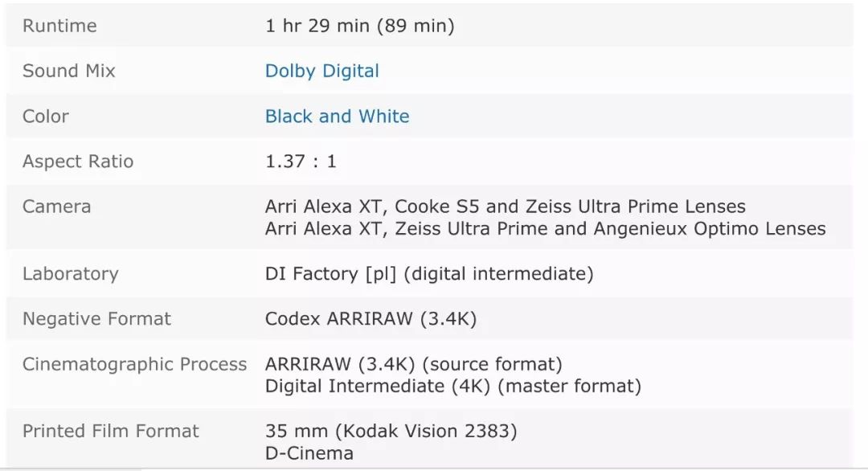This screenshot has width=868, height=471.
Task: Select the Laboratory label
Action: 70,274
